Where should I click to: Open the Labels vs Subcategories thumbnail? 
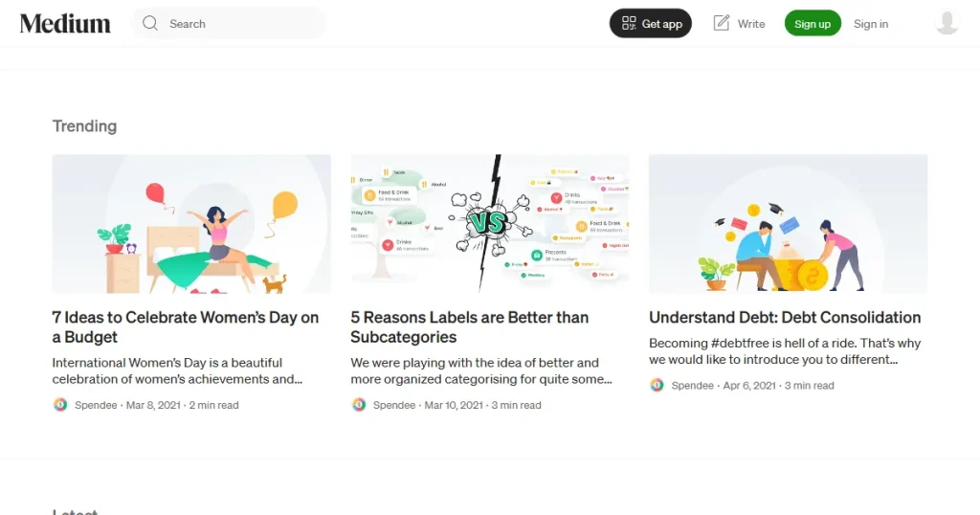pos(489,224)
